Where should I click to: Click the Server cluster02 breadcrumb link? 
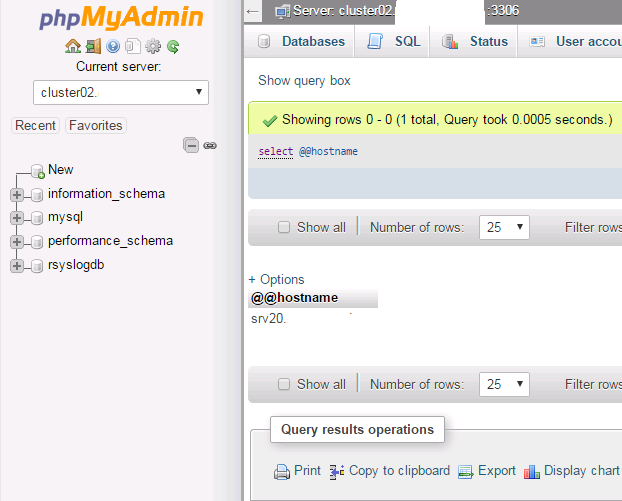pos(343,11)
